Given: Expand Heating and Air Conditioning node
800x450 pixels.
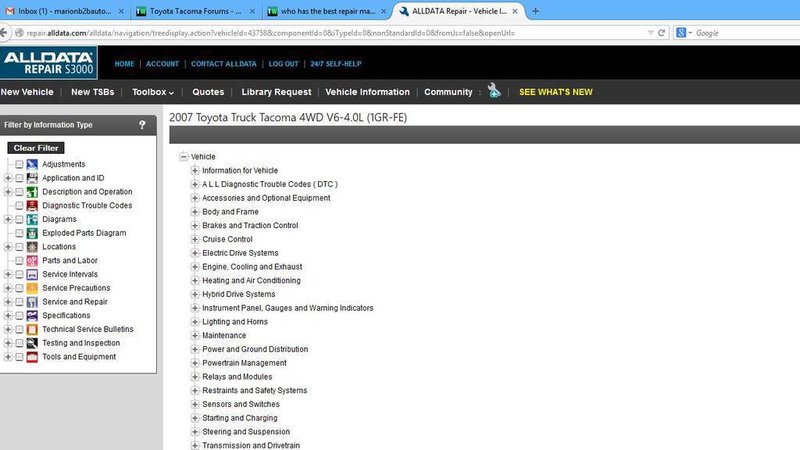Looking at the screenshot, I should 194,281.
